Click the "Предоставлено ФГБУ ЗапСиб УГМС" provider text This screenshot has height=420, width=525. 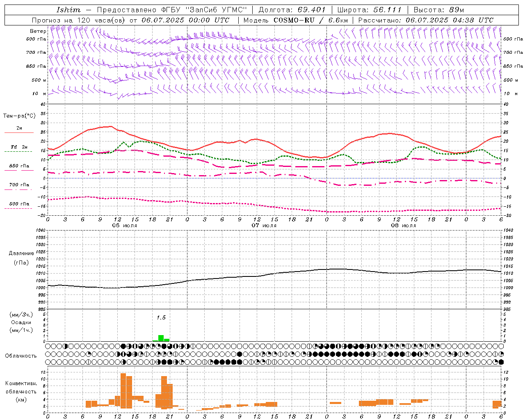point(172,10)
